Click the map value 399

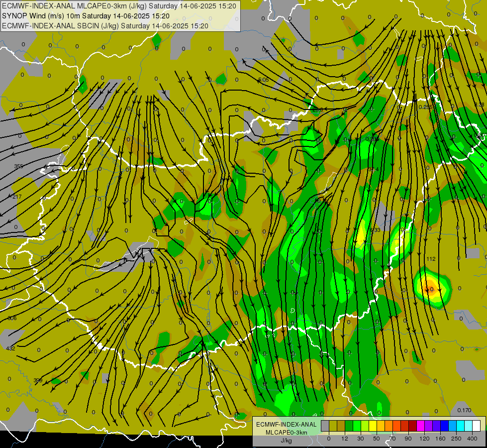[x=38, y=380]
